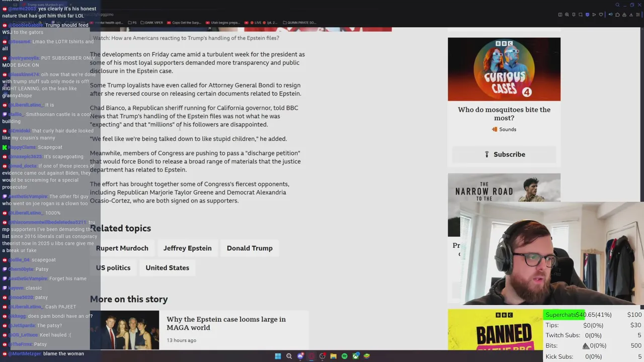Click the Kick Subs goal row
This screenshot has height=362, width=644.
594,356
